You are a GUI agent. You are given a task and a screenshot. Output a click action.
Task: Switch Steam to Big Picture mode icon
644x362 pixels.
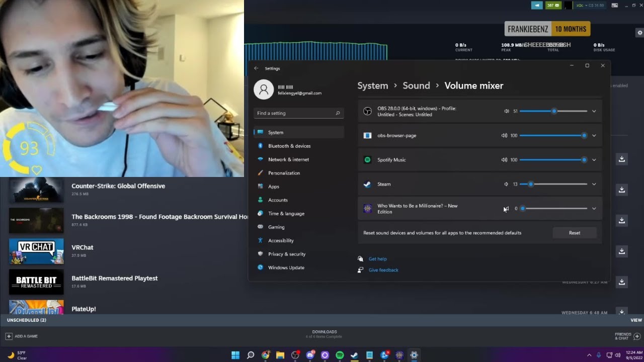coord(614,5)
